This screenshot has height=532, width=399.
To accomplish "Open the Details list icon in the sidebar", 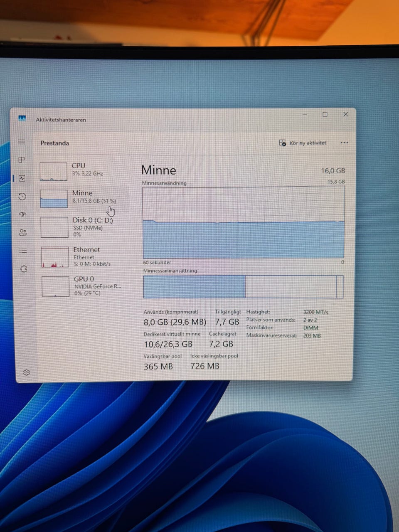I will pos(23,251).
